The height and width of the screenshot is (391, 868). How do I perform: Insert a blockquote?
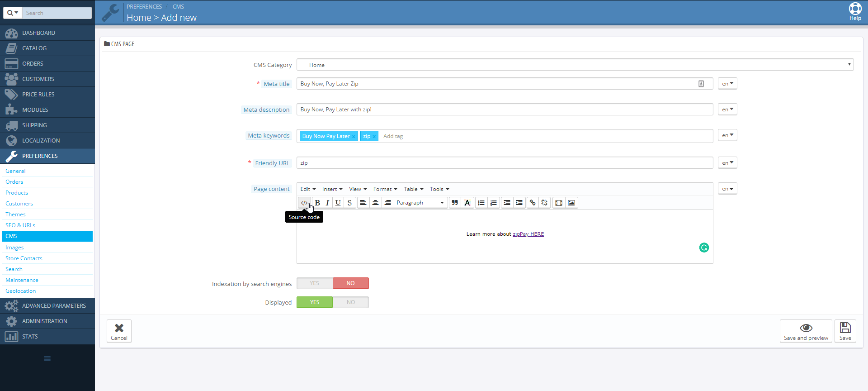(455, 203)
